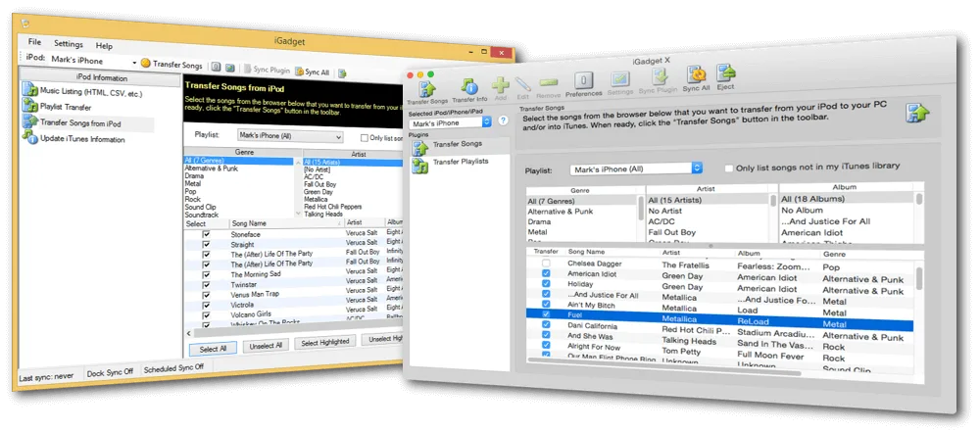This screenshot has height=432, width=980.
Task: Check the Chelsea Dagger transfer checkbox
Action: 546,264
